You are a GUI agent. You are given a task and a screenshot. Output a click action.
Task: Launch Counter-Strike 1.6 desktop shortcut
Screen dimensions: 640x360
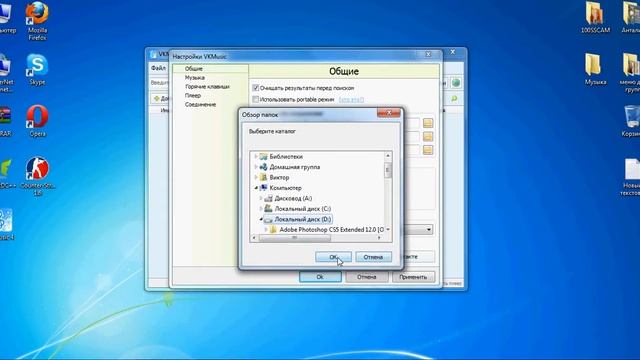(37, 176)
